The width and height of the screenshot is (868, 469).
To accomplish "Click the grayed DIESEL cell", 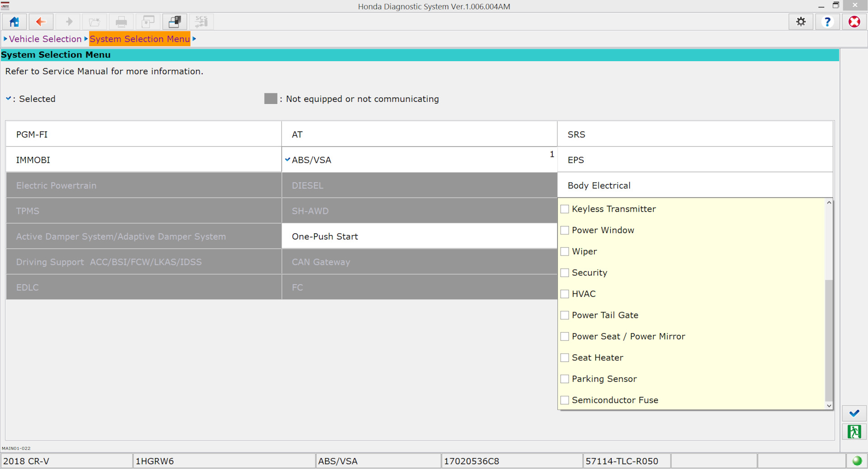I will tap(419, 185).
